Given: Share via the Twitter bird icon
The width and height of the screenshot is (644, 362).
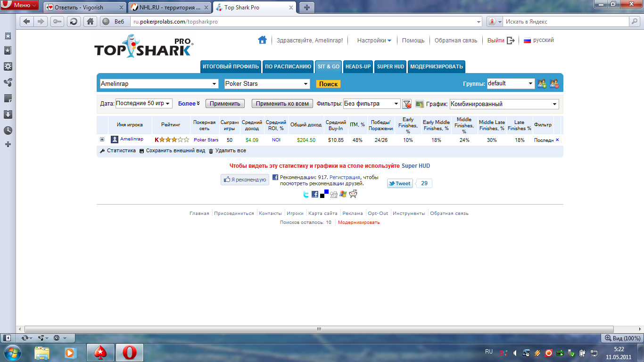Looking at the screenshot, I should 305,194.
